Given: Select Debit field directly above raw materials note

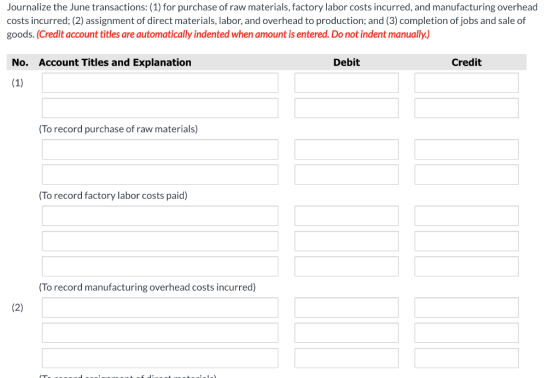Looking at the screenshot, I should (346, 108).
